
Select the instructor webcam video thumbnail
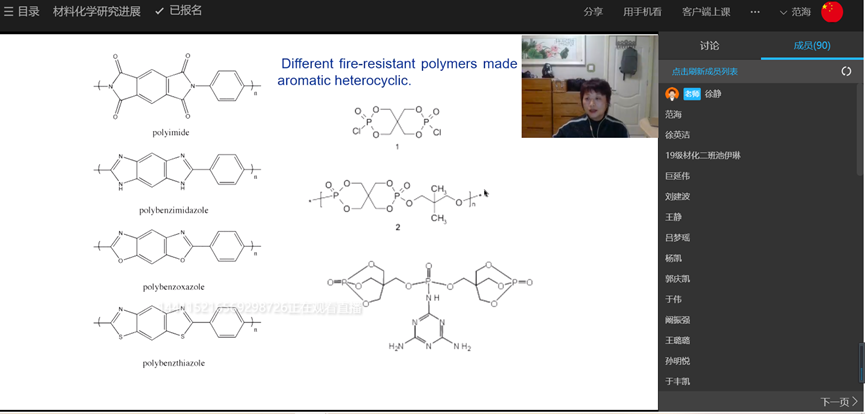pyautogui.click(x=589, y=86)
